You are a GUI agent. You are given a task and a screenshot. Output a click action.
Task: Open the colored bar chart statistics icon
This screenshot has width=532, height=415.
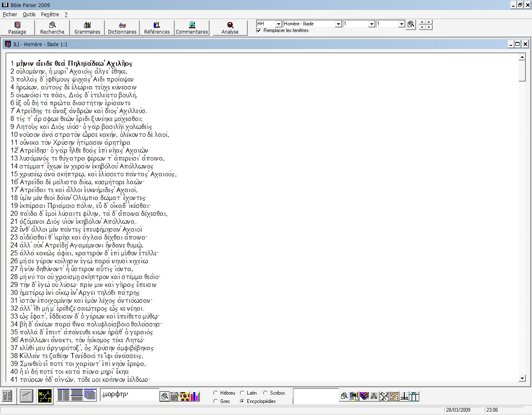pos(195,396)
